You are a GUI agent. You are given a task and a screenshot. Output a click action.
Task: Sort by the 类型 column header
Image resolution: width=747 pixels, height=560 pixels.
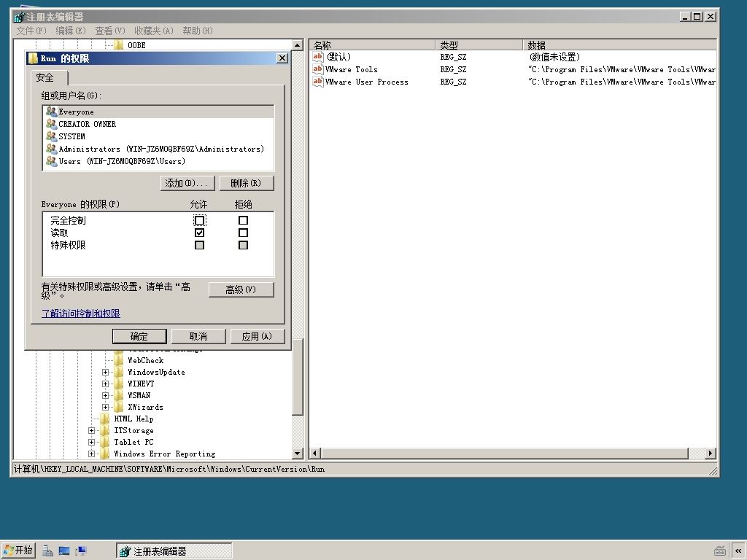coord(479,44)
